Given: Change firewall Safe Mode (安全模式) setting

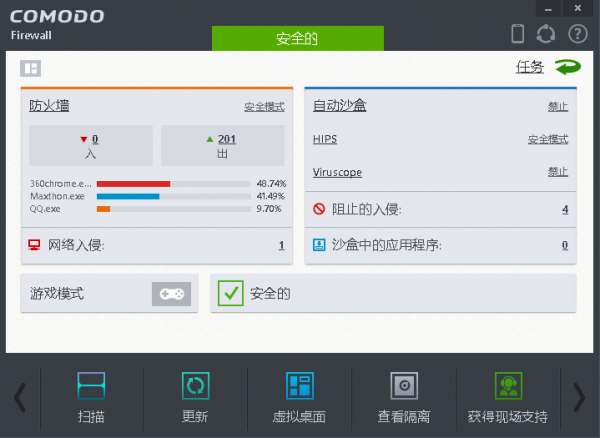Looking at the screenshot, I should tap(265, 106).
